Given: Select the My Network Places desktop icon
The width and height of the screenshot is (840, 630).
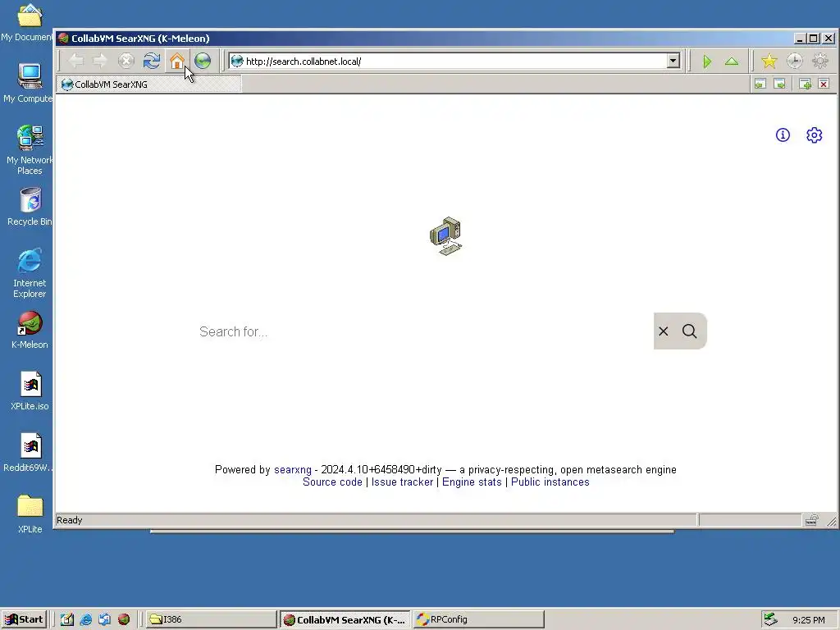Looking at the screenshot, I should coord(30,149).
